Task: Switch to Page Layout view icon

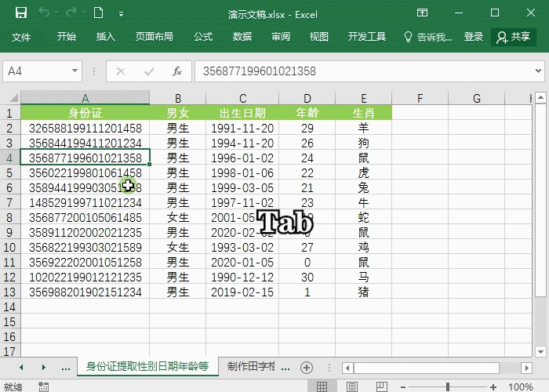Action: point(352,387)
